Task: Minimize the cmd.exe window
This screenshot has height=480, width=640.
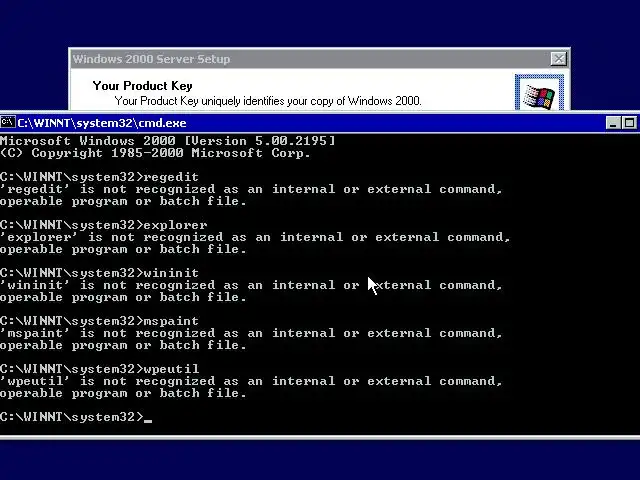Action: pos(613,123)
